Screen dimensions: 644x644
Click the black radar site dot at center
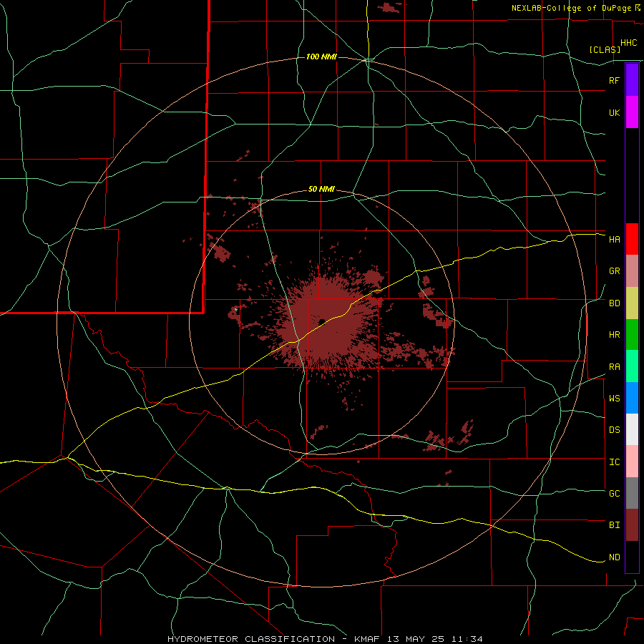click(322, 321)
